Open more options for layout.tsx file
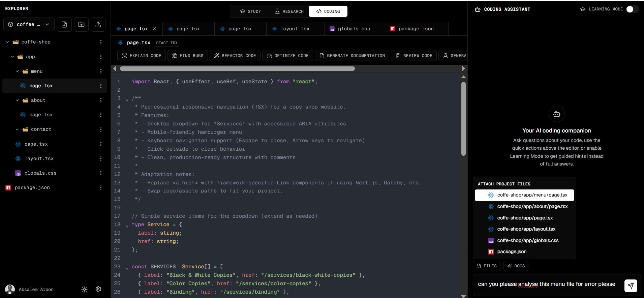The width and height of the screenshot is (644, 298). [x=101, y=158]
